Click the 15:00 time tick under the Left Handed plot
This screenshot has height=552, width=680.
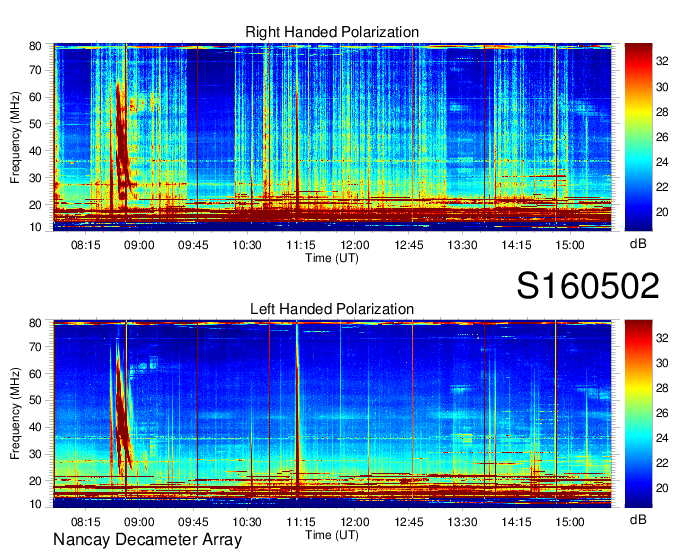(x=570, y=522)
